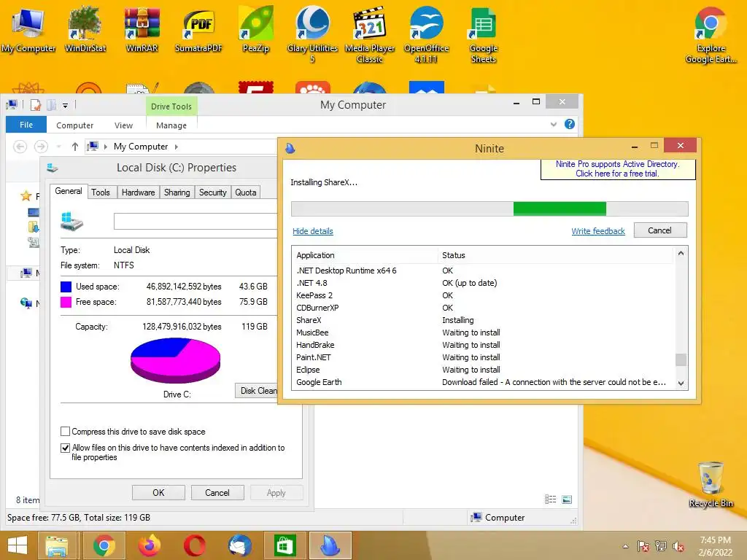Image resolution: width=747 pixels, height=560 pixels.
Task: Open the Explore Google Earth shortcut
Action: (x=711, y=34)
